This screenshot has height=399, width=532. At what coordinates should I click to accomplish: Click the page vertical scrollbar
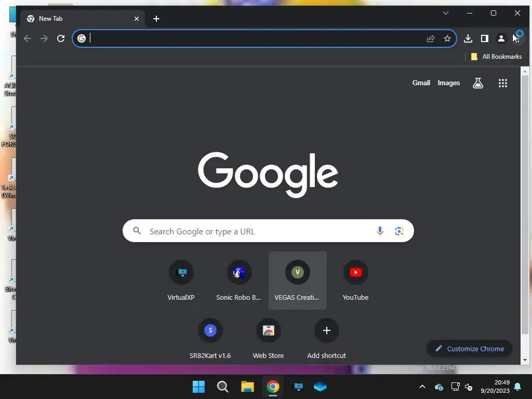pyautogui.click(x=525, y=204)
